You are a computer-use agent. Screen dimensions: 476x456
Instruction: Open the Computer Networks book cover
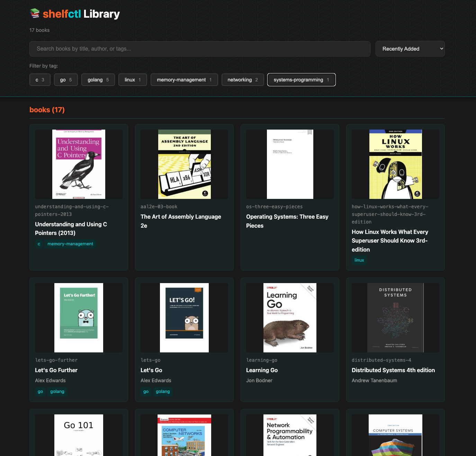(x=184, y=435)
